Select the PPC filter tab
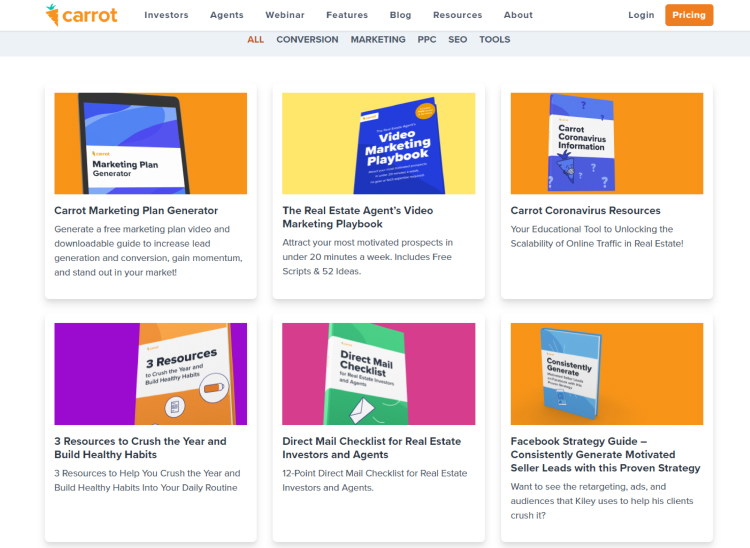Image resolution: width=750 pixels, height=548 pixels. (x=427, y=40)
